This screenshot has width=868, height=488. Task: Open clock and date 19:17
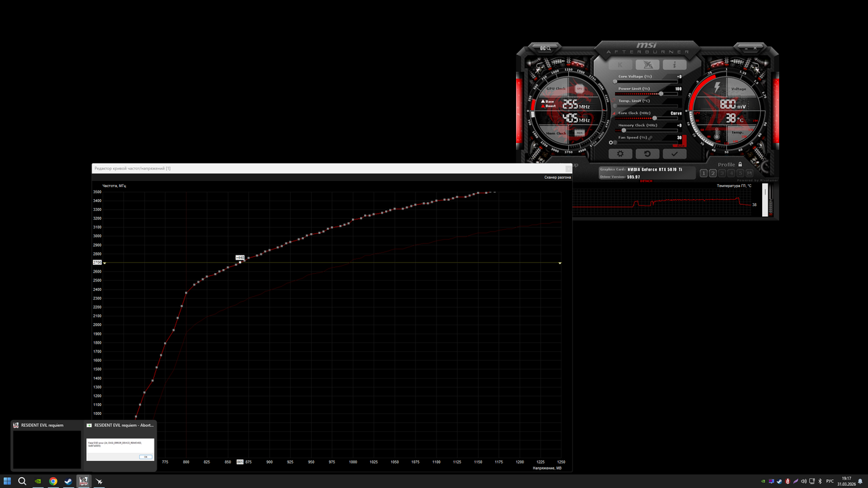pyautogui.click(x=846, y=481)
